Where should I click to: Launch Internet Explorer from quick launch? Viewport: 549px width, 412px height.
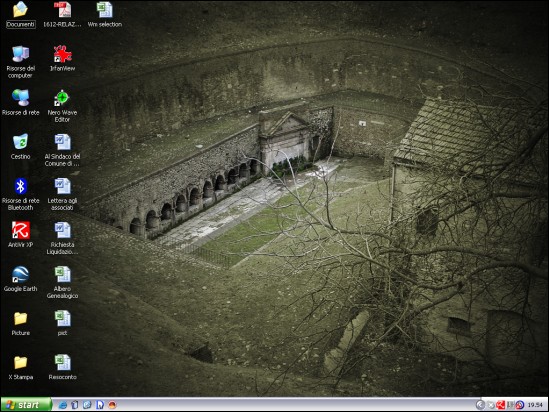(x=63, y=405)
